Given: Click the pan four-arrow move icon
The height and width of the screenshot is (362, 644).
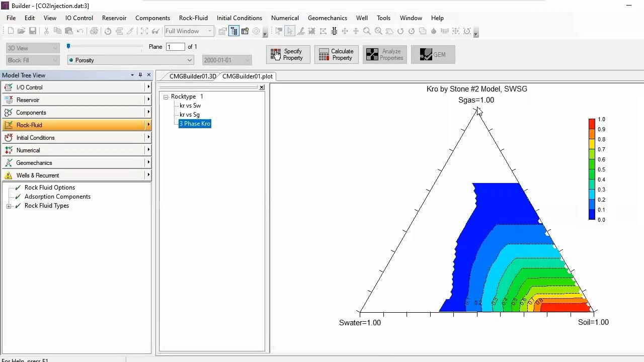Looking at the screenshot, I should 345,31.
